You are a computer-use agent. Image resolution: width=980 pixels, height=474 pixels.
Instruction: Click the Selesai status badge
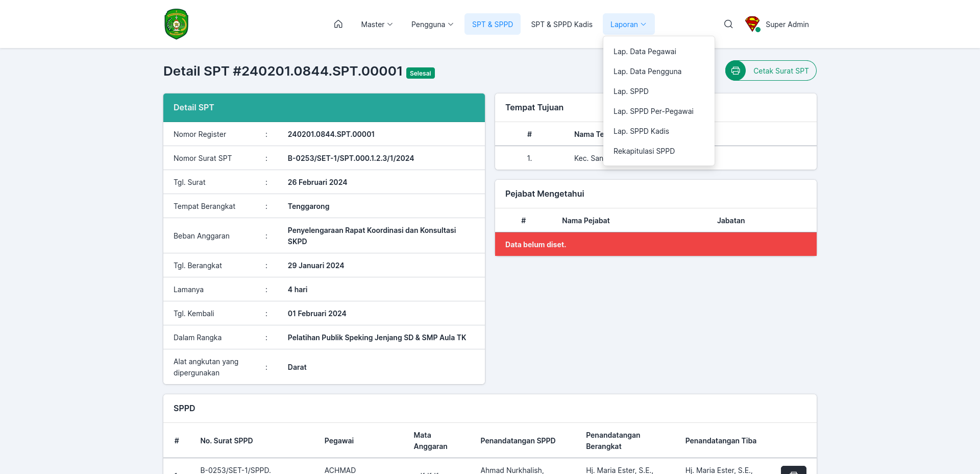click(420, 73)
